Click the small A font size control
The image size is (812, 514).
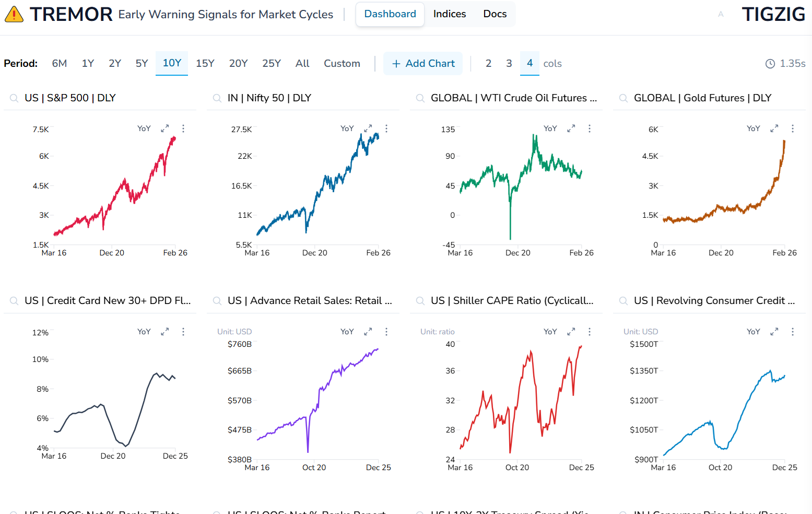click(x=721, y=14)
